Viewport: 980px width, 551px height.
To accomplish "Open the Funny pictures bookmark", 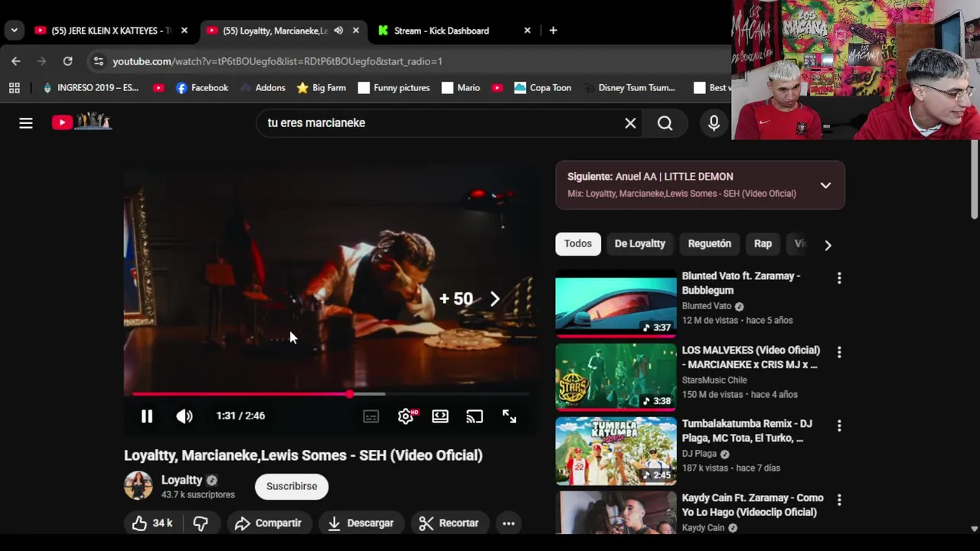I will (394, 88).
